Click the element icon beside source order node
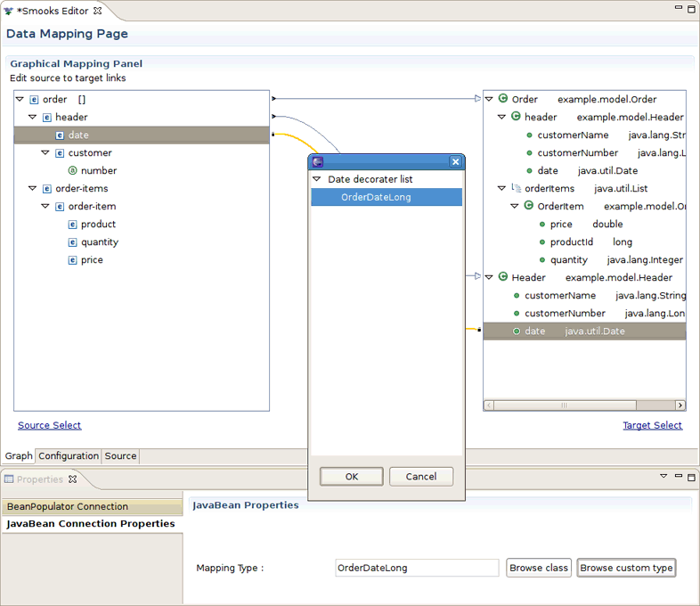This screenshot has height=606, width=700. pos(34,100)
